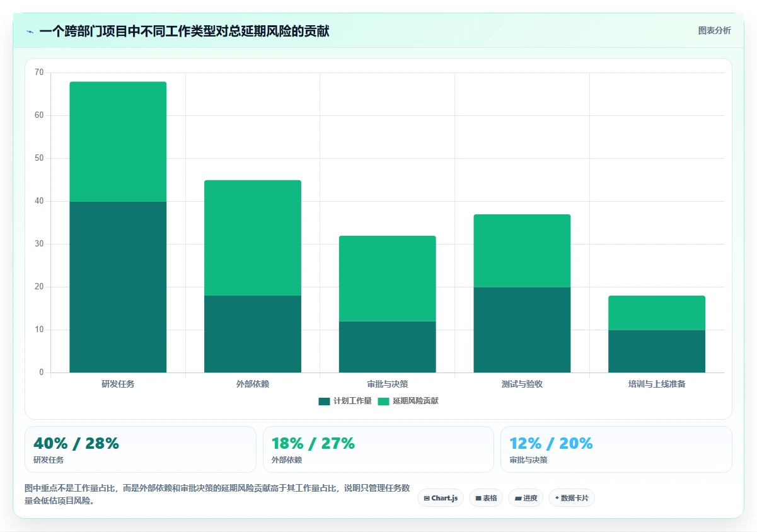This screenshot has height=532, width=757.
Task: Click the 图表分析 label in the header
Action: pos(715,30)
